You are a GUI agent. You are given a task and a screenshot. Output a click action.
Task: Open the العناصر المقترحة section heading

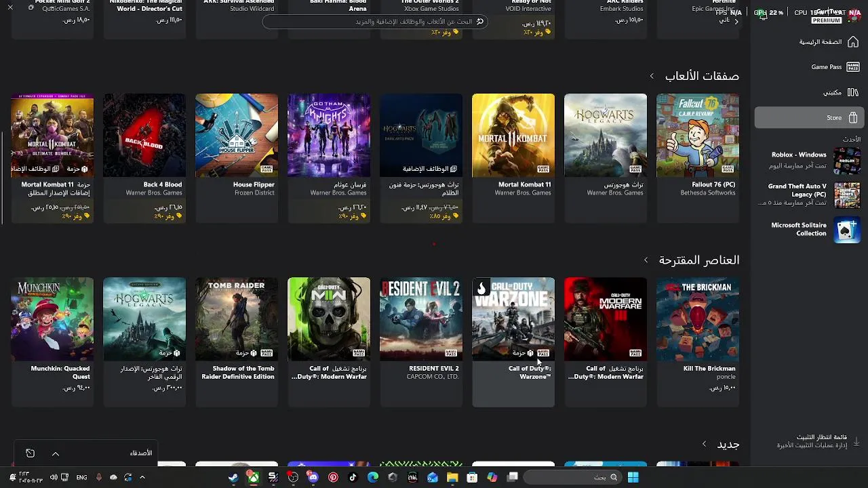699,260
